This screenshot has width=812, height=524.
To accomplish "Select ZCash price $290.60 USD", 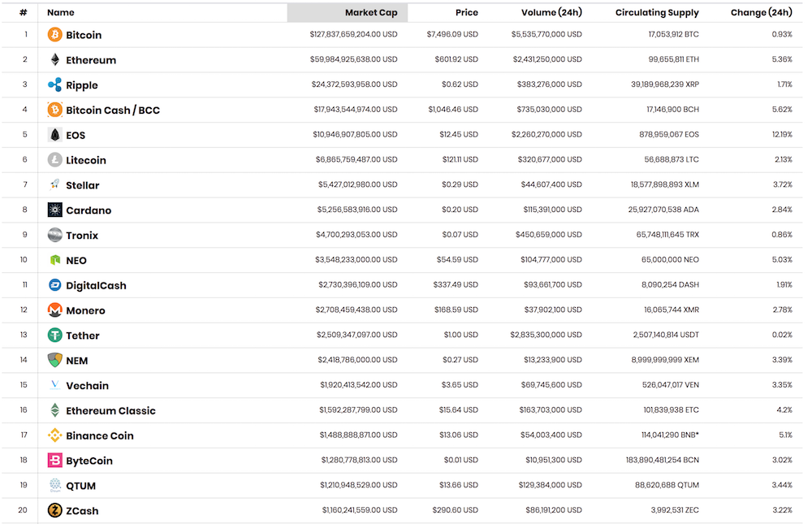I will tap(456, 510).
